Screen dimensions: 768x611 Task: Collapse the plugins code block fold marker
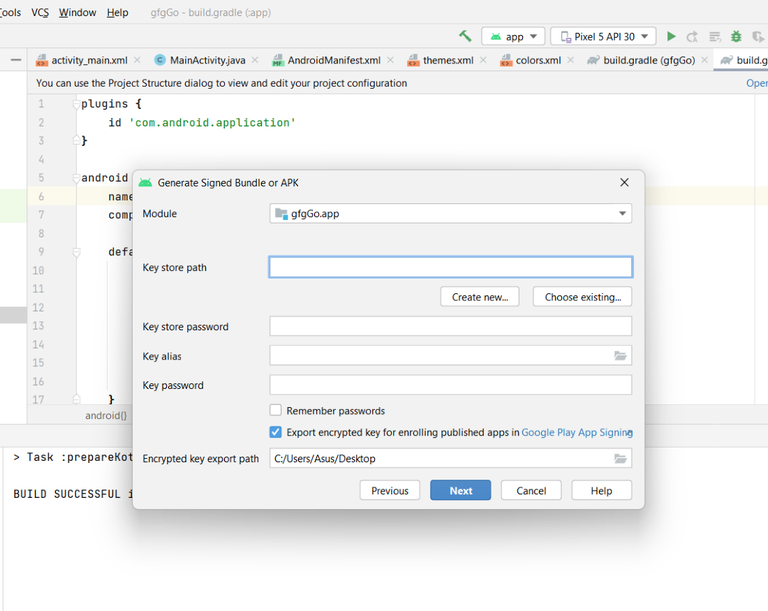(x=75, y=104)
